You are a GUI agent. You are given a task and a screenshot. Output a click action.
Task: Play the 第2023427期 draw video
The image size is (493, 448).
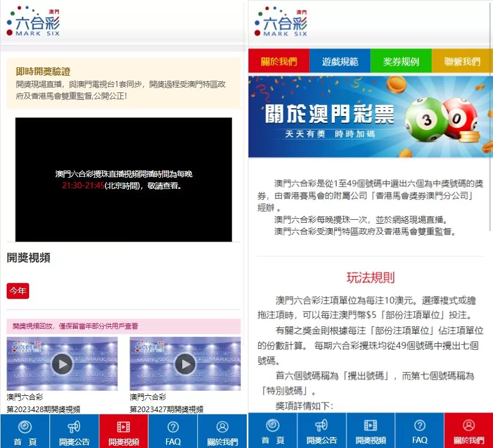tap(185, 364)
